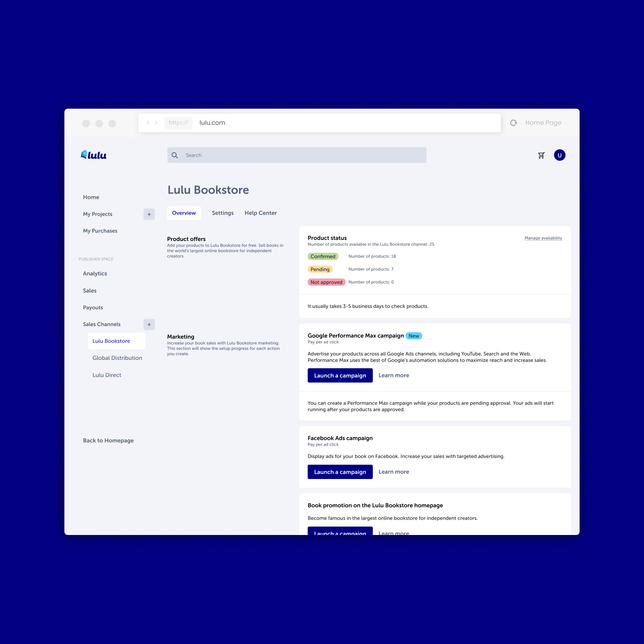The width and height of the screenshot is (644, 644).
Task: Click the search magnifier icon
Action: tap(175, 155)
